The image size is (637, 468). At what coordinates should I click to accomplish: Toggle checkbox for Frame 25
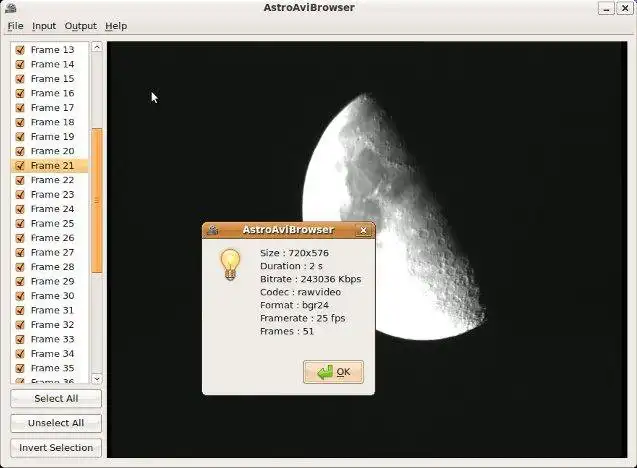click(x=20, y=223)
